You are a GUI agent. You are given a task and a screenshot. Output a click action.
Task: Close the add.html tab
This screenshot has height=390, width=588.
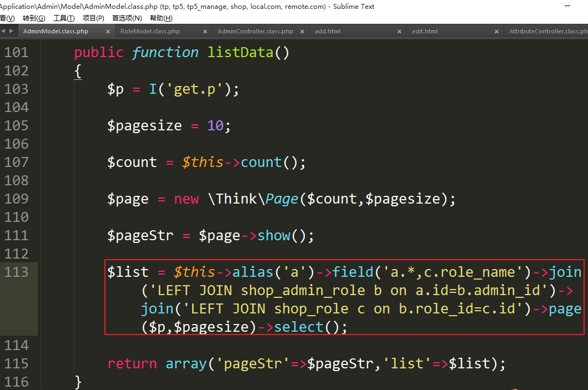coord(399,32)
